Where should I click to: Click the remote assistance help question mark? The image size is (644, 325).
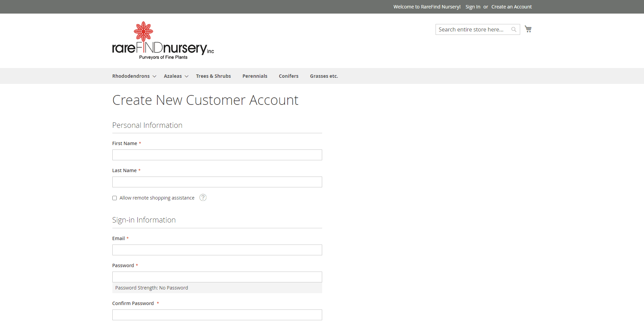pos(203,198)
